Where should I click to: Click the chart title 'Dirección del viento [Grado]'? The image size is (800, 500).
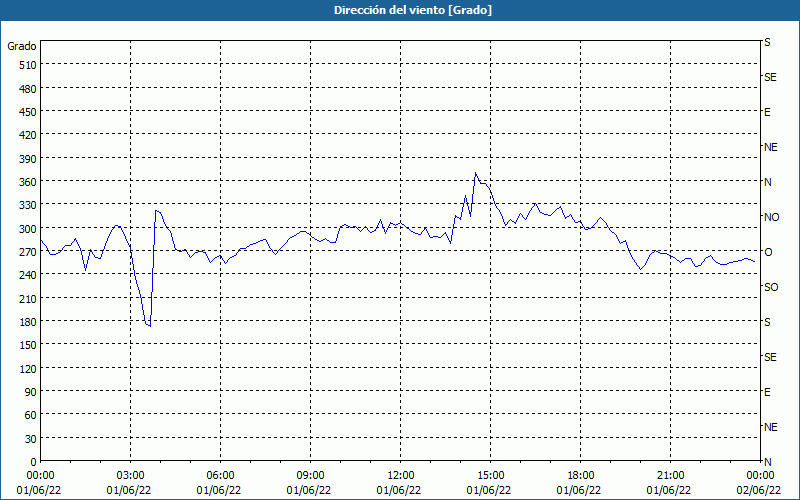(x=413, y=10)
